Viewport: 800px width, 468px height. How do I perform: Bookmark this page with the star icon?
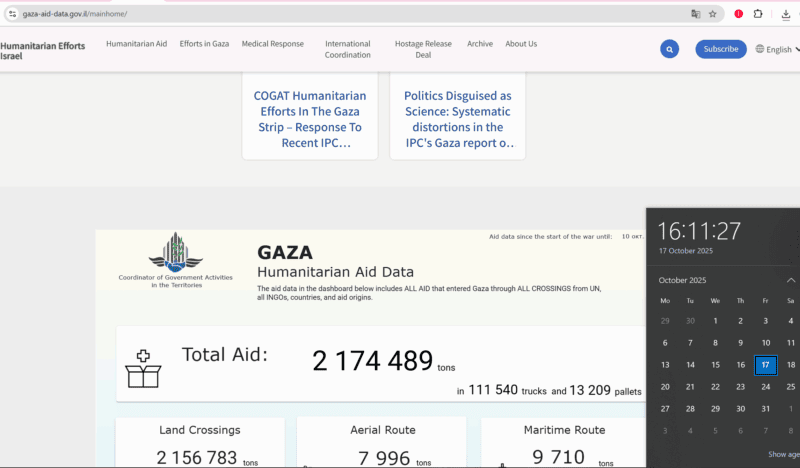pos(712,14)
